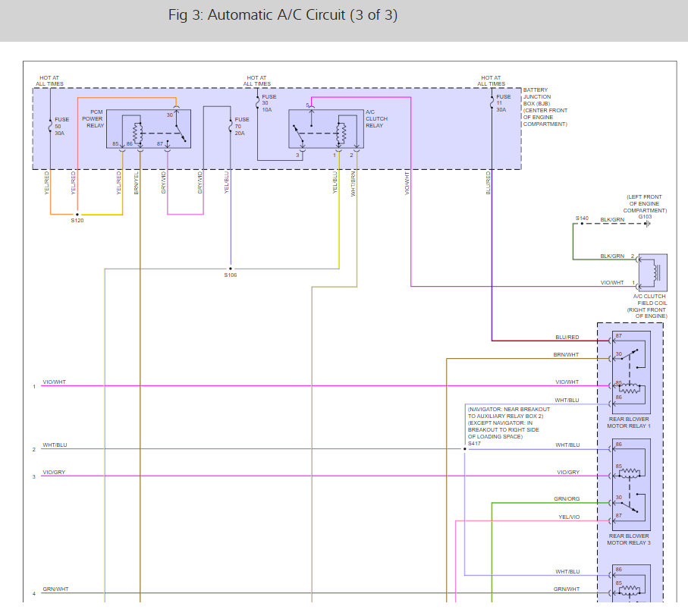This screenshot has height=616, width=688.
Task: Click the VIO/WHT wire label at connector 1
Action: (55, 382)
